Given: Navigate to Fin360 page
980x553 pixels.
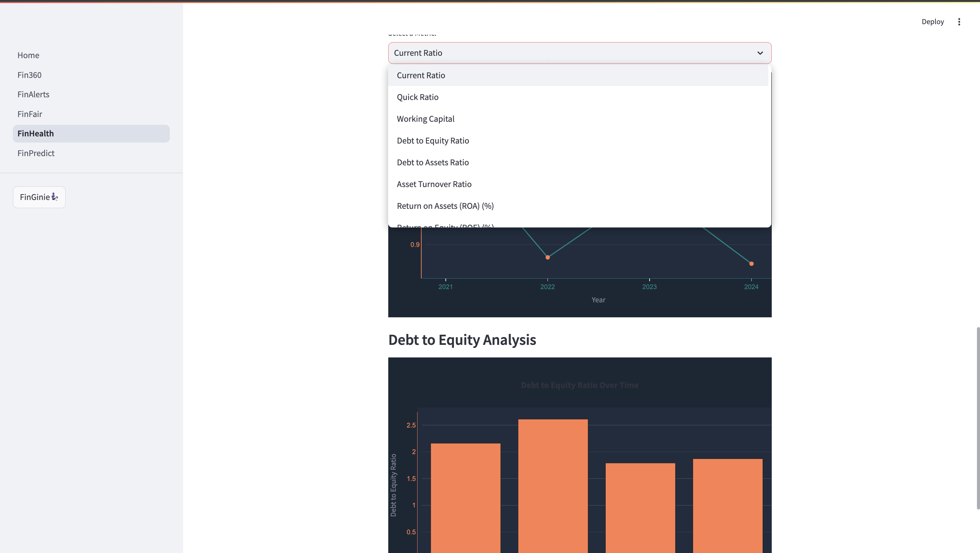Looking at the screenshot, I should (x=29, y=75).
